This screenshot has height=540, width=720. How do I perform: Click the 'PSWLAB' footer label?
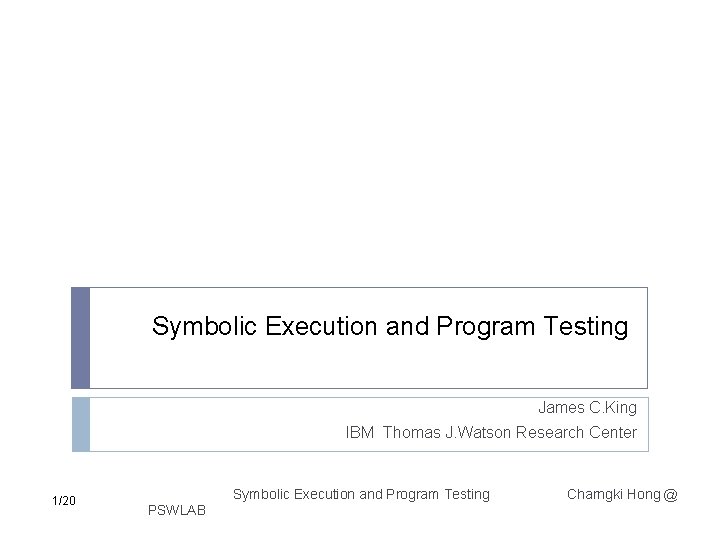pos(177,510)
